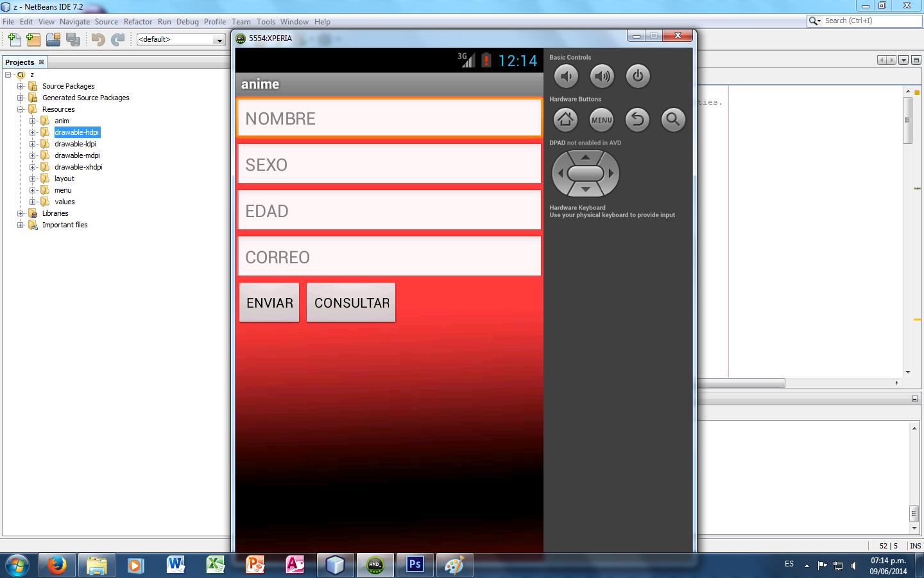
Task: Click the emulator MENU hardware button
Action: pyautogui.click(x=601, y=120)
